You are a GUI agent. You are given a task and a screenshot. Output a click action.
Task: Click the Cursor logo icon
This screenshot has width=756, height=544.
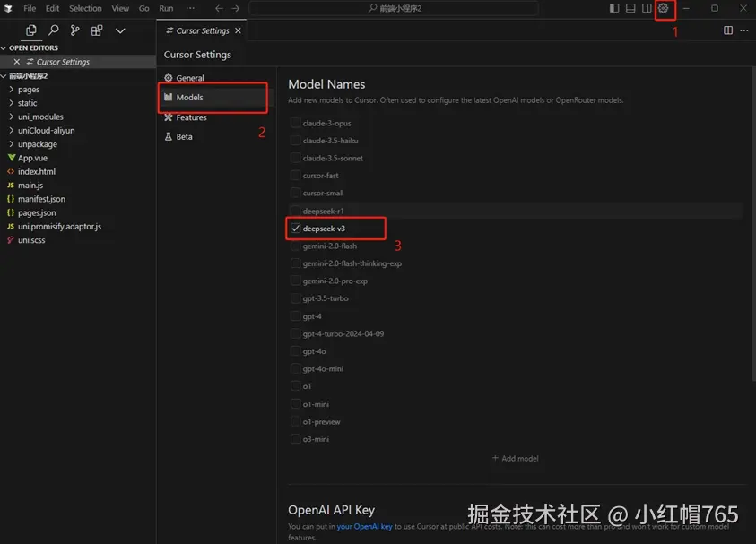click(8, 8)
